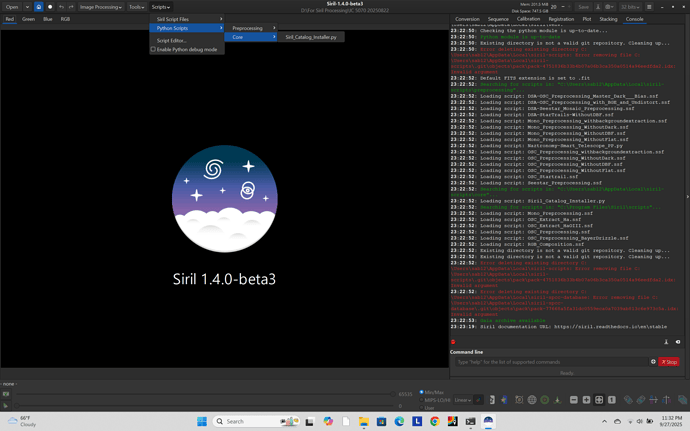Open the hamburger main menu icon
Image resolution: width=690 pixels, height=431 pixels.
(649, 7)
